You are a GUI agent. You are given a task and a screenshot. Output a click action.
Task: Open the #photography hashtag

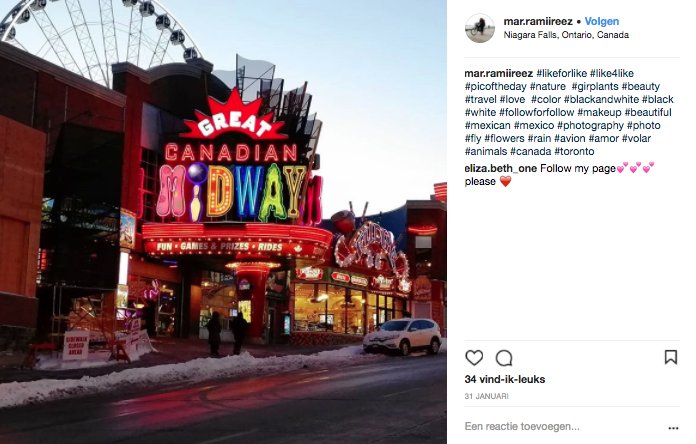click(x=590, y=125)
